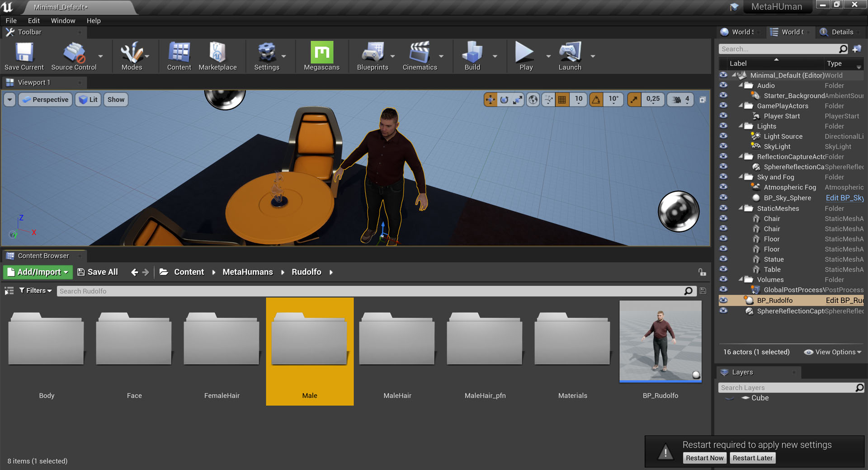This screenshot has width=868, height=470.
Task: Toggle rotation snapping in viewport
Action: point(596,99)
